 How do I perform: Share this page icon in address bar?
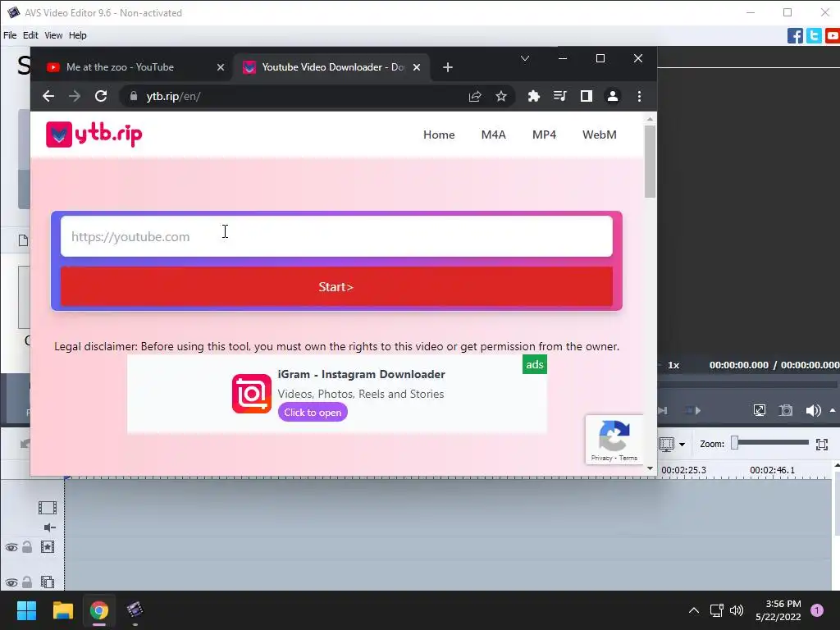(x=475, y=97)
